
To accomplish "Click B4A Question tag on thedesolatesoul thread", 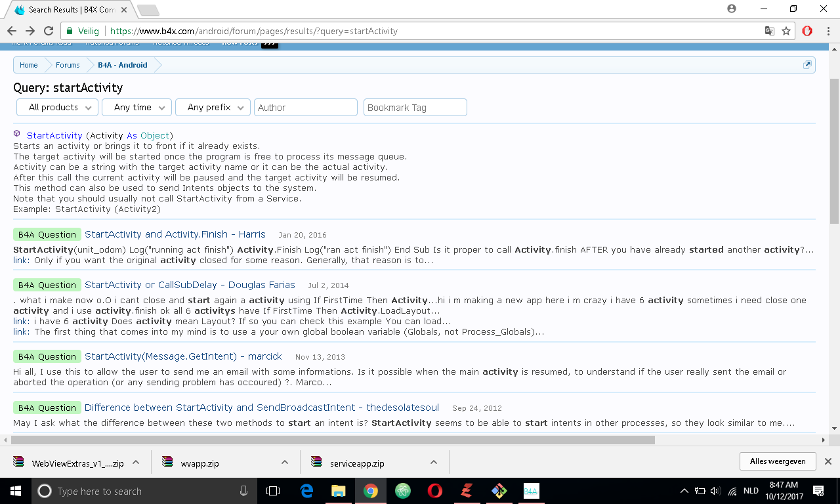I will (x=47, y=408).
